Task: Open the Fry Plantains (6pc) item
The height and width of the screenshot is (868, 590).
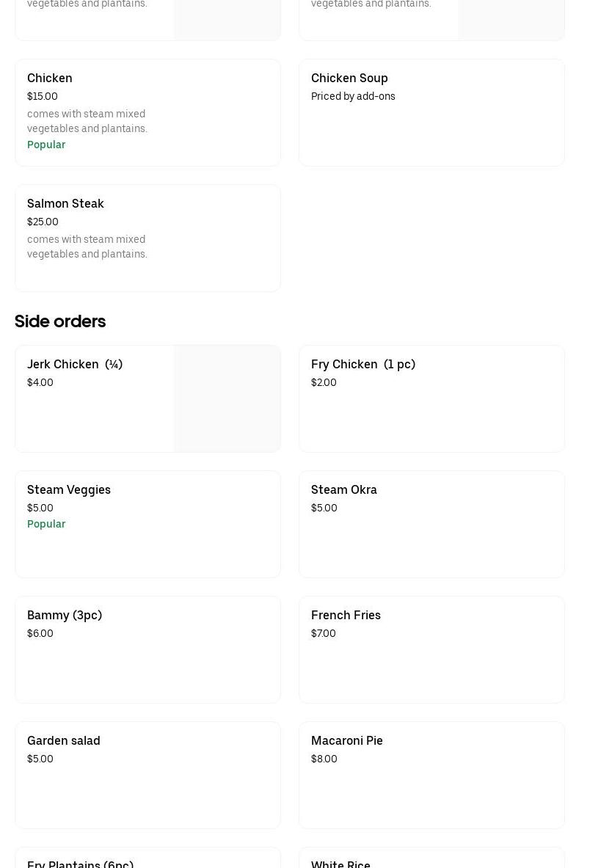Action: point(81,863)
